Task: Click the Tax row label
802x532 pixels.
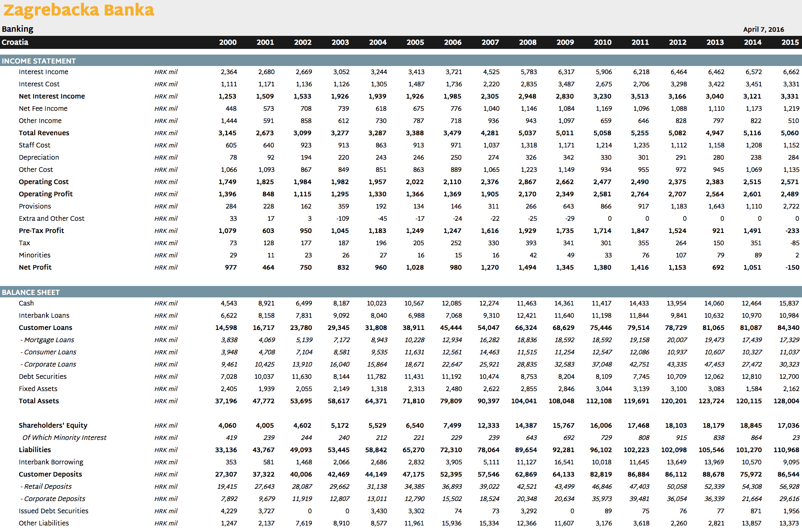Action: 24,243
